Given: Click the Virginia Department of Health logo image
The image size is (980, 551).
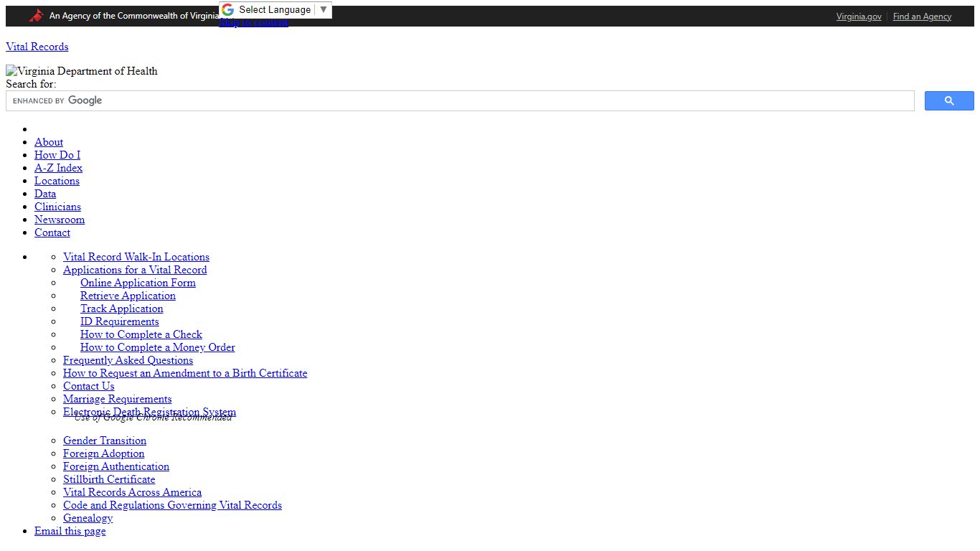Looking at the screenshot, I should point(82,71).
